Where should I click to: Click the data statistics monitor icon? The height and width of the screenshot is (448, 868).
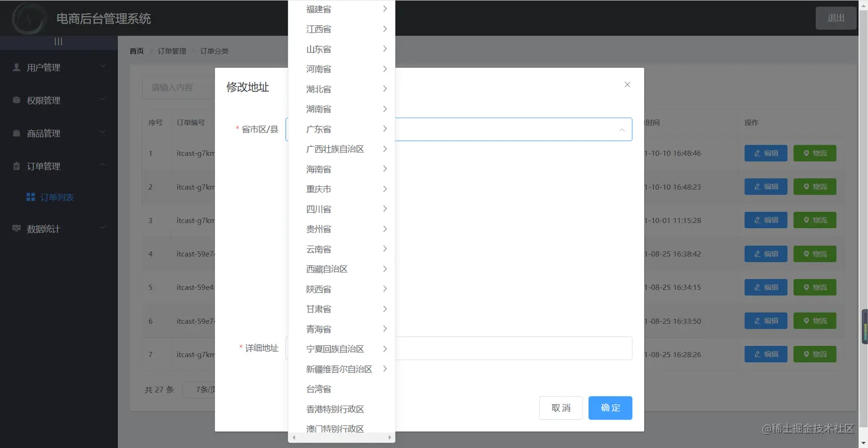point(17,229)
